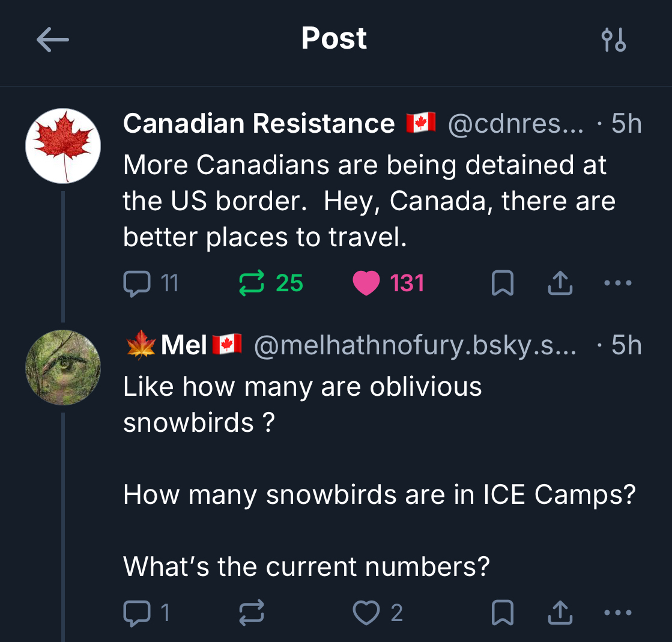
Task: Like Mel's snowbirds comment
Action: coord(366,613)
